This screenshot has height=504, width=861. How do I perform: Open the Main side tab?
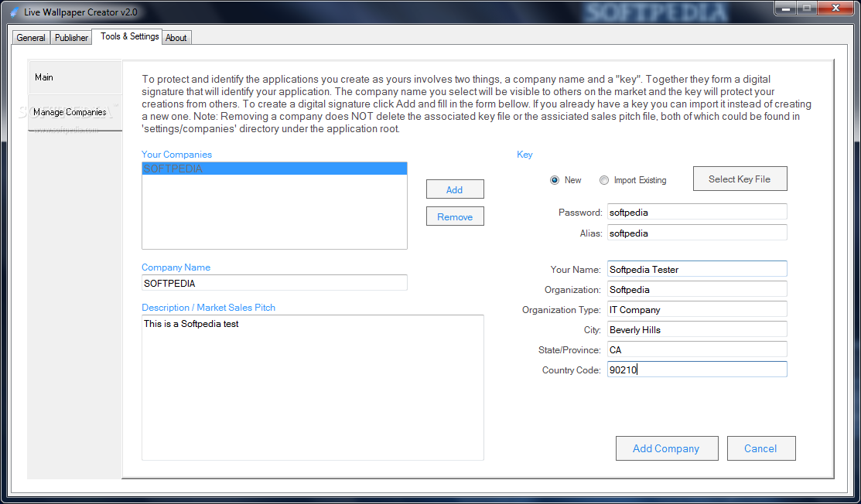[x=75, y=77]
